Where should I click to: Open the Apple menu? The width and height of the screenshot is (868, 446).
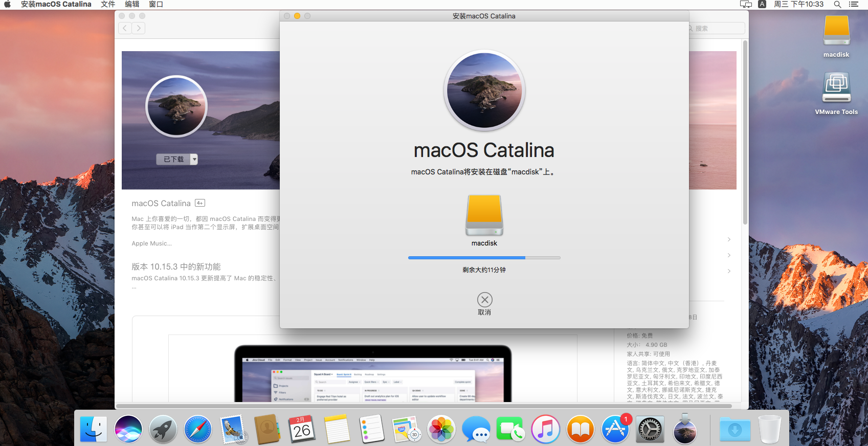pos(7,4)
